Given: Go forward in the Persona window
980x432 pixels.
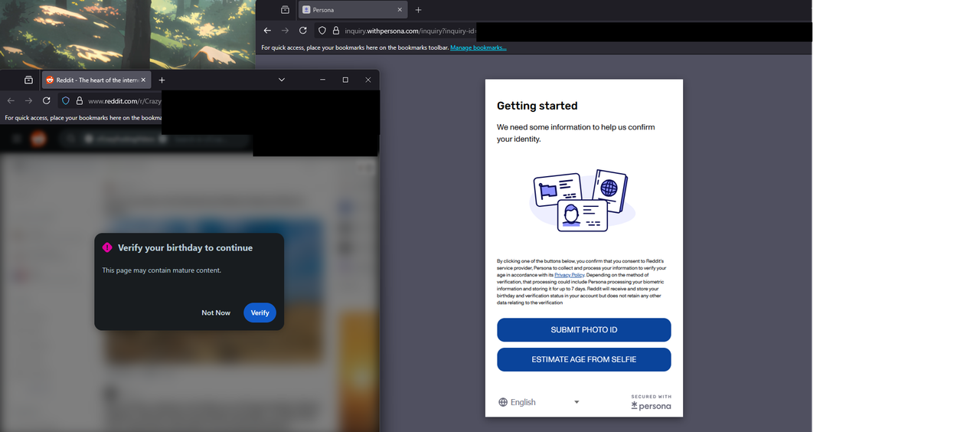Looking at the screenshot, I should [x=285, y=31].
